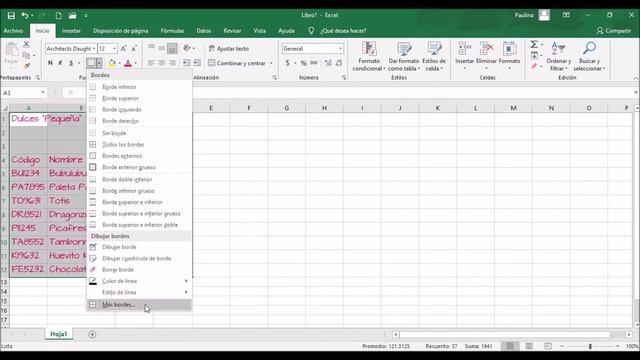Choose Todos los bordes option

tap(139, 144)
